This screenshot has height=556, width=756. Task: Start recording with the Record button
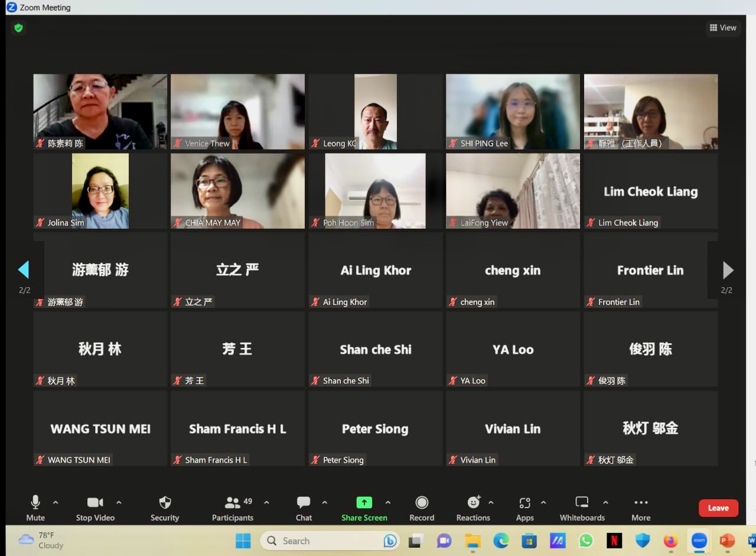coord(422,508)
